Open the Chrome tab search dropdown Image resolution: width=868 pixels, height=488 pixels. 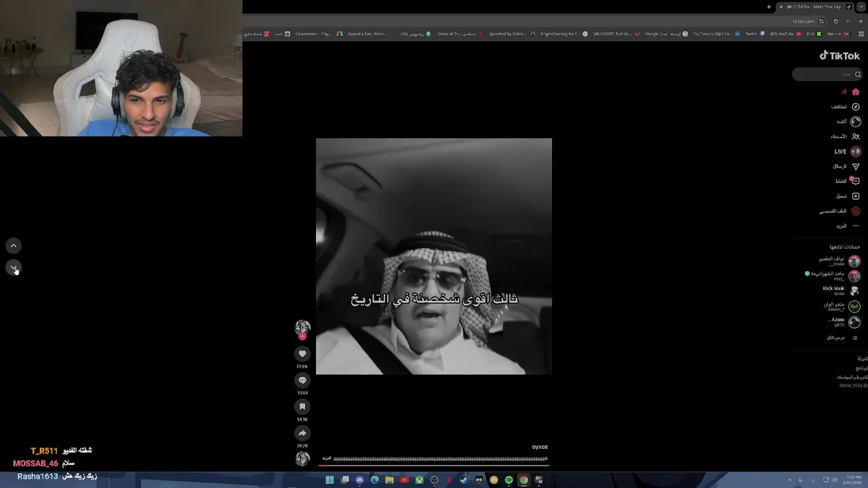pos(861,7)
